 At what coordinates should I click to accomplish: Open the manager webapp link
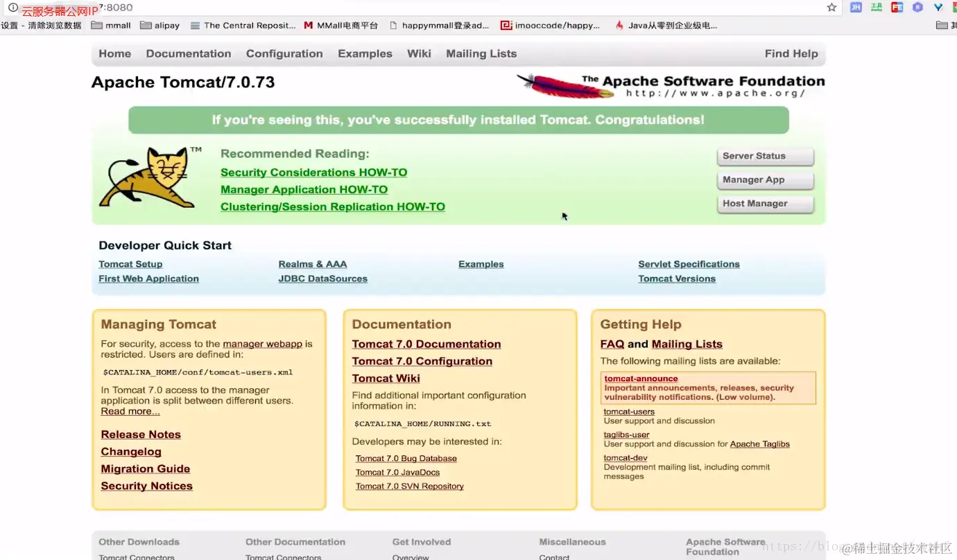[x=262, y=344]
